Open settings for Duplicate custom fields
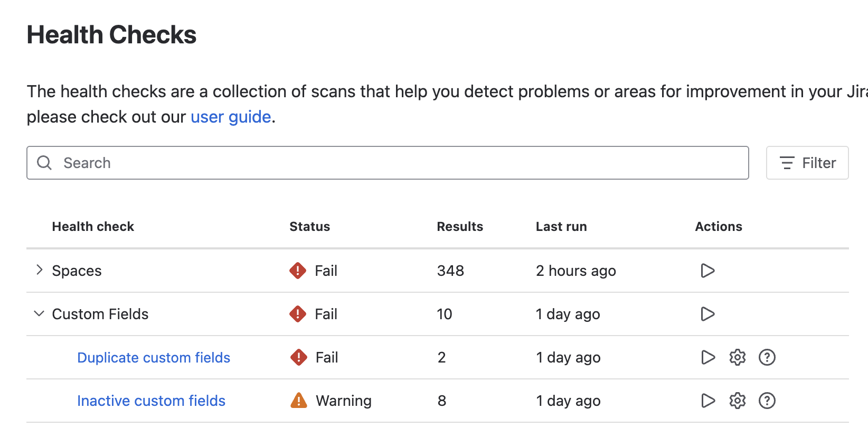The width and height of the screenshot is (868, 427). (738, 357)
